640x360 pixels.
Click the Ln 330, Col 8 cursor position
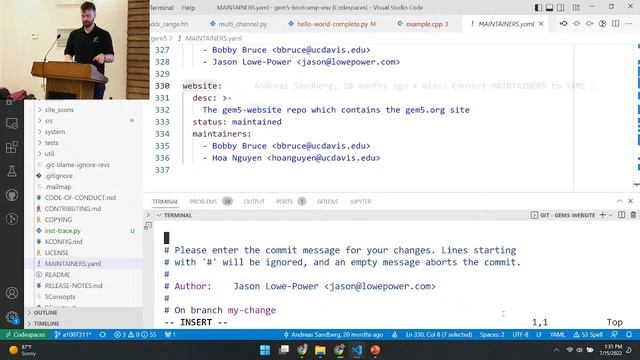click(x=439, y=335)
